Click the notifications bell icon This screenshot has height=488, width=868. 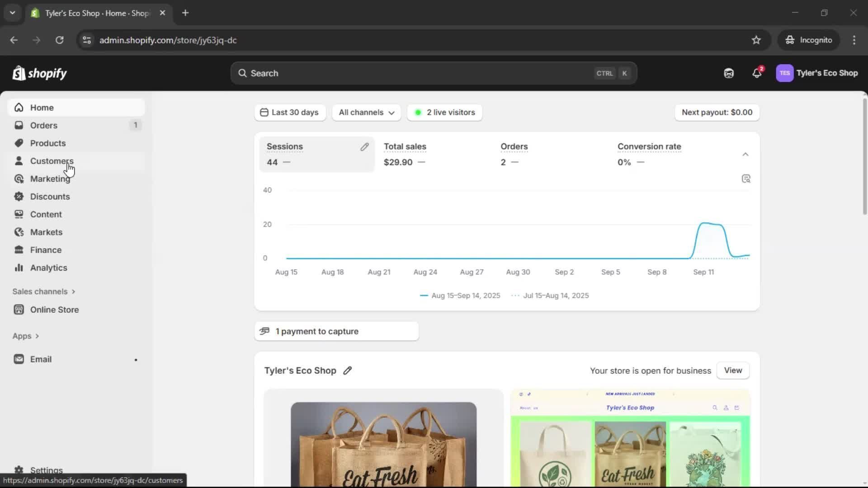757,73
